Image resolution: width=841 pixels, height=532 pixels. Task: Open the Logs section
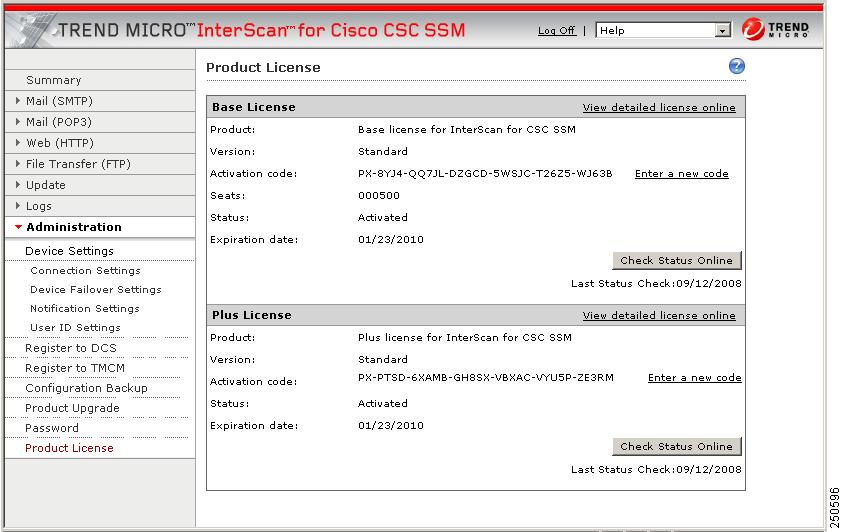tap(39, 206)
